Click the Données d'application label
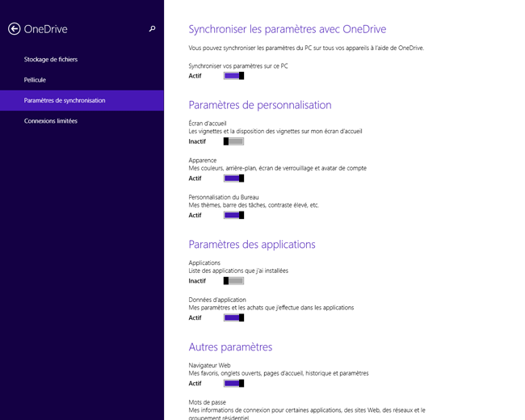Image resolution: width=525 pixels, height=420 pixels. pyautogui.click(x=217, y=300)
